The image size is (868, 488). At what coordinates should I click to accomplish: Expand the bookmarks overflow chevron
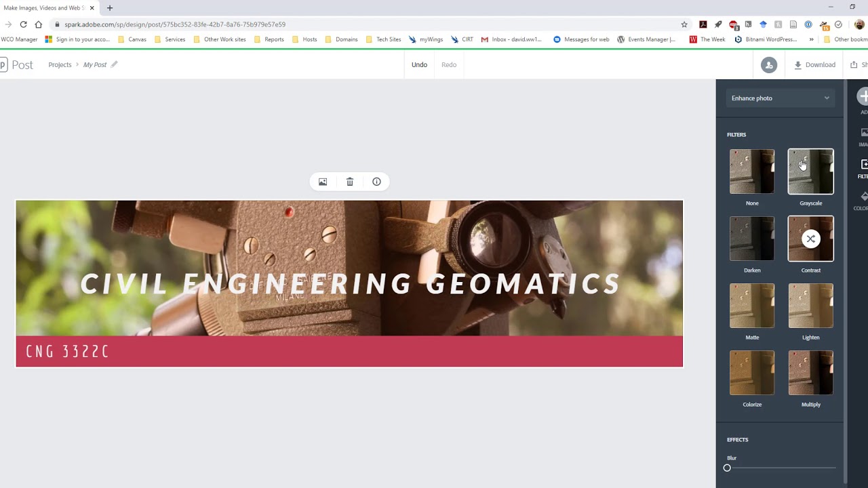(811, 39)
